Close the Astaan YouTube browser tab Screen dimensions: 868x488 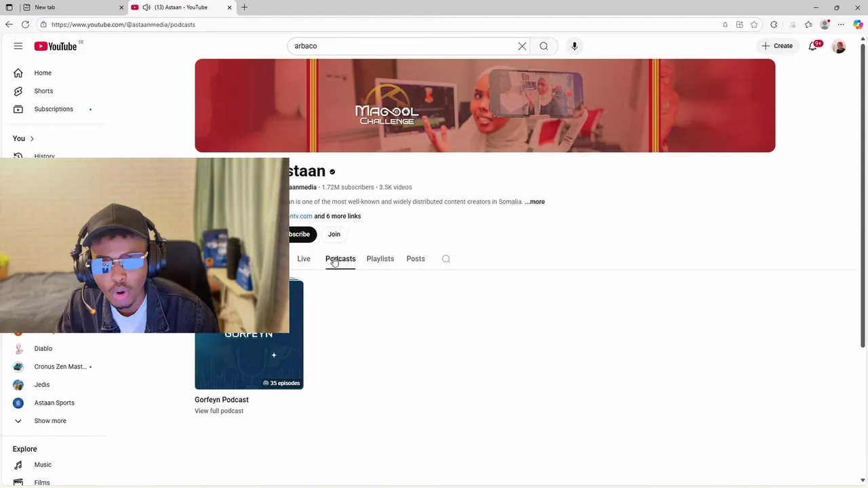229,7
